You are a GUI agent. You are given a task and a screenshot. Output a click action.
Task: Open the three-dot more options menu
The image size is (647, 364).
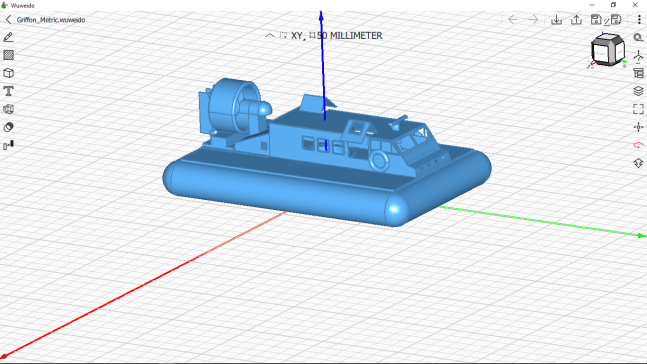(x=639, y=19)
